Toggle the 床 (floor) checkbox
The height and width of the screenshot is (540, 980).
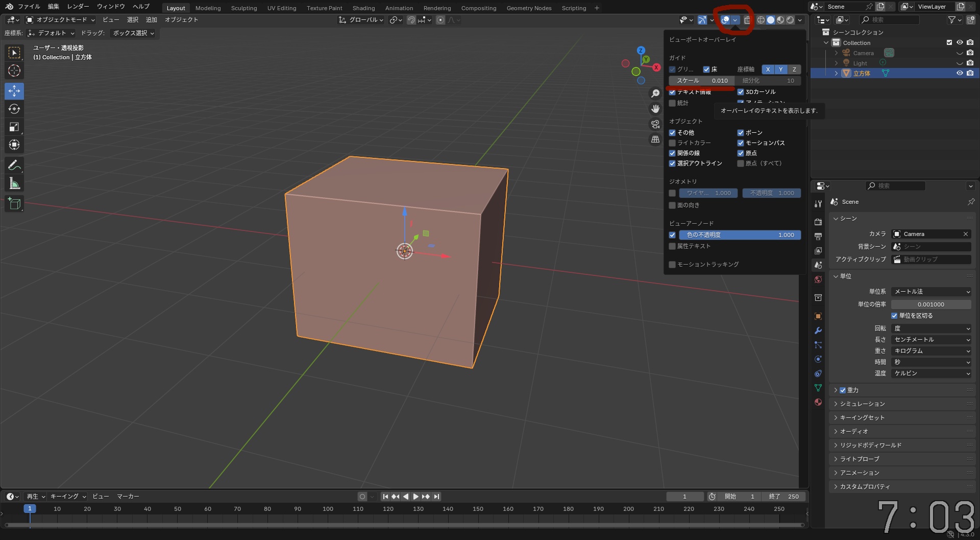[x=706, y=69]
